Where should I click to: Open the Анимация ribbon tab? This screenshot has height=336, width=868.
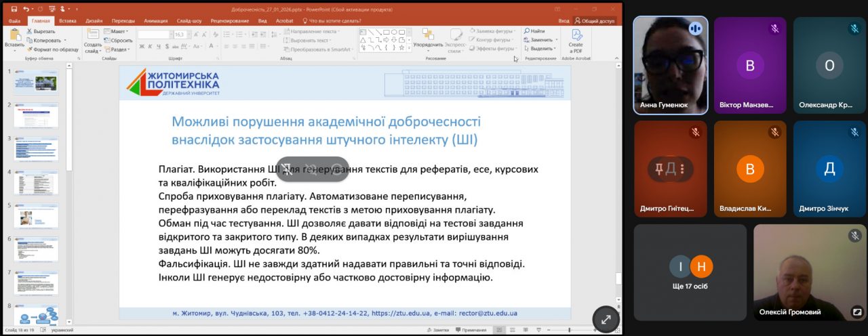(x=156, y=21)
